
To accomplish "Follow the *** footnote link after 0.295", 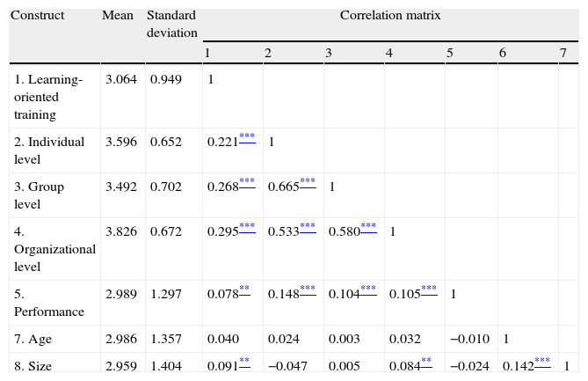I will pos(247,227).
